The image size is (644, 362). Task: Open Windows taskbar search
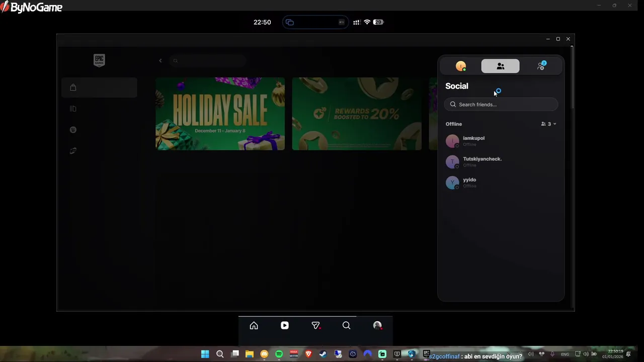coord(220,354)
